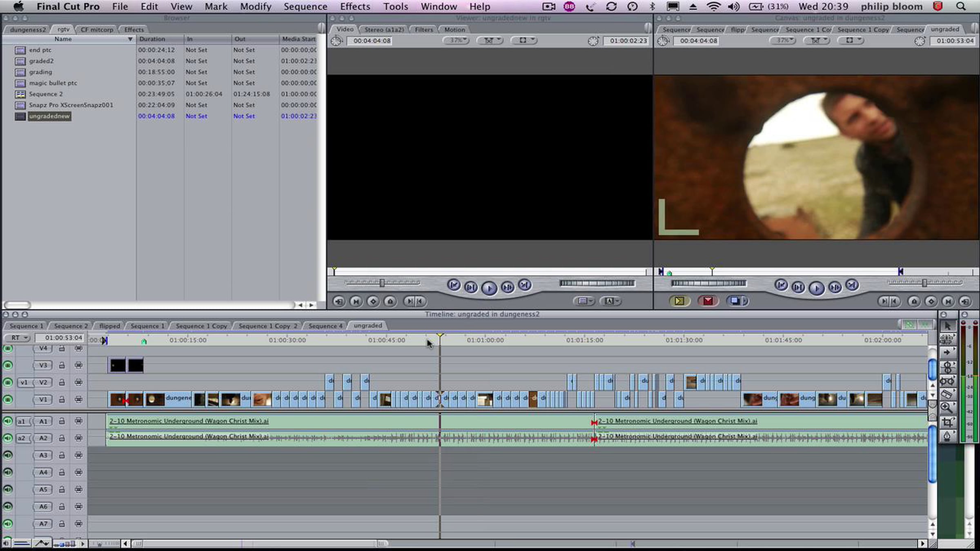
Task: Add a motion keyframe in the Canvas
Action: point(931,302)
